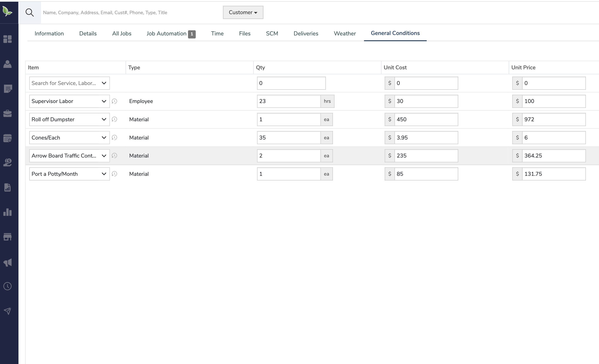This screenshot has height=364, width=599.
Task: Open the calendar schedule icon in sidebar
Action: click(8, 138)
